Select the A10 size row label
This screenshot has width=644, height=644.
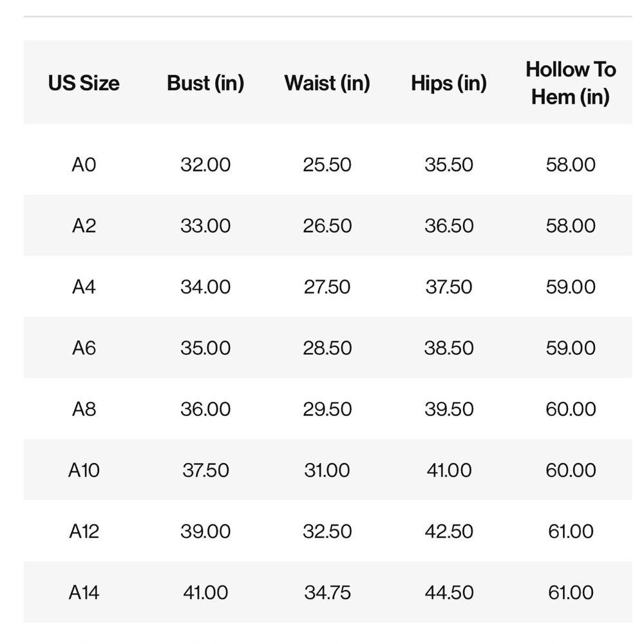click(x=84, y=470)
